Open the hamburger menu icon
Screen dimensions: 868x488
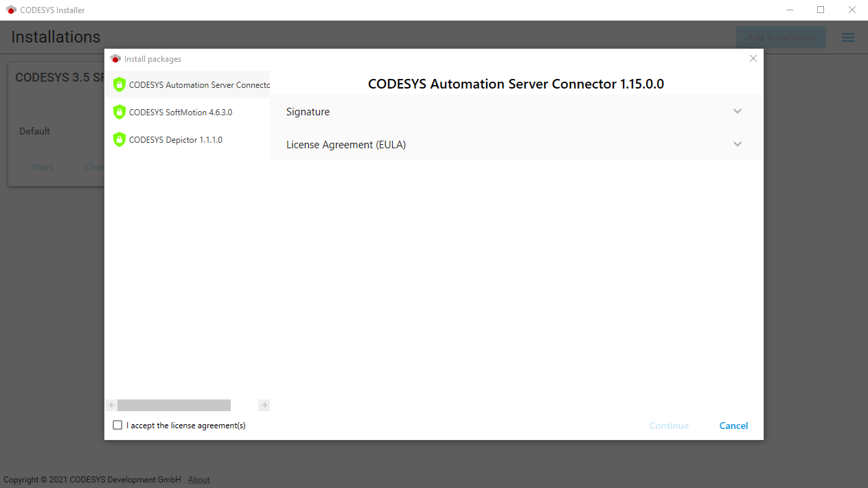click(x=848, y=38)
